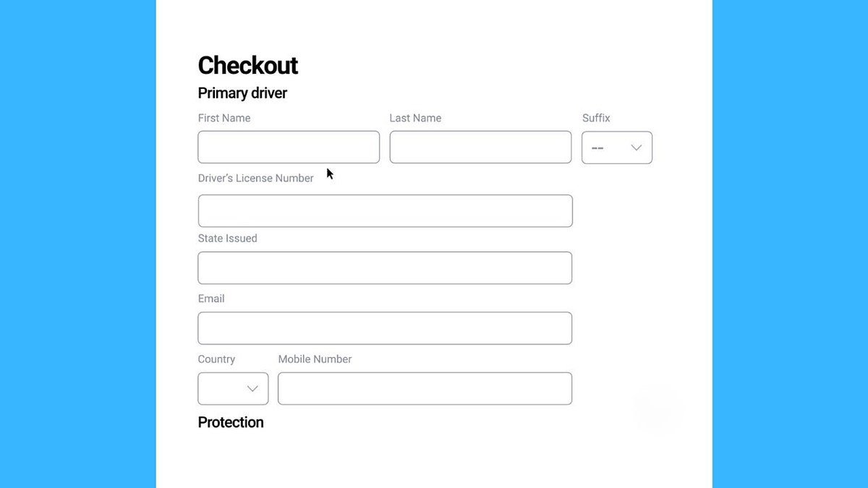Click the Country label

(216, 359)
